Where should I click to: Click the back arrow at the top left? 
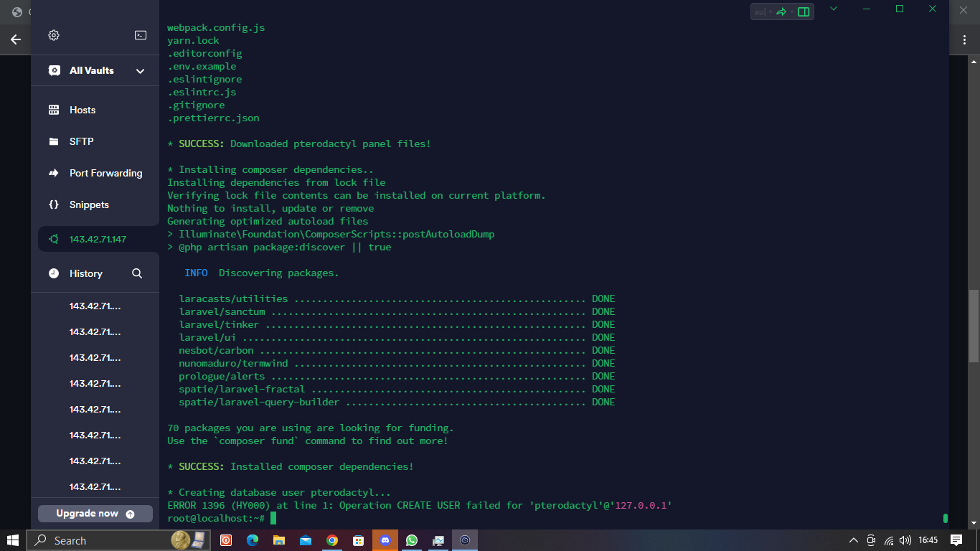(15, 39)
